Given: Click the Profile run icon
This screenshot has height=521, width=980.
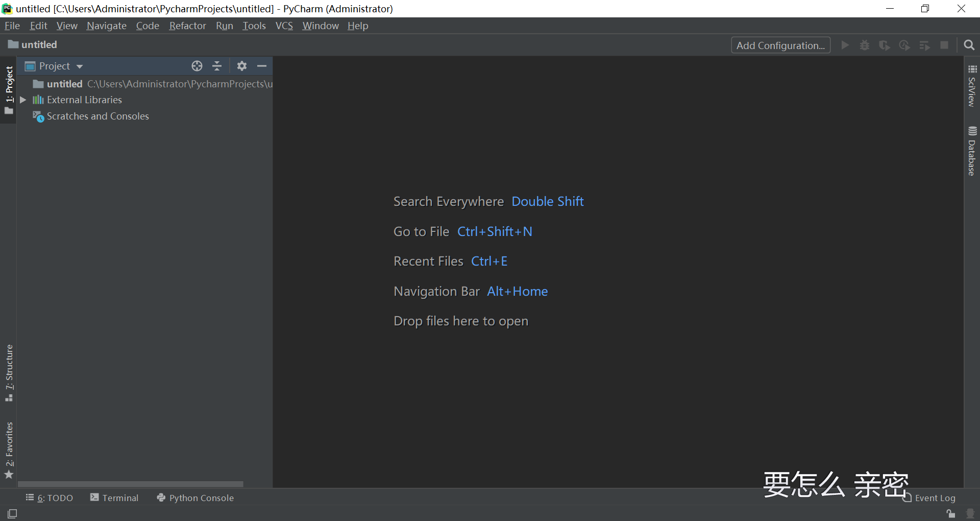Looking at the screenshot, I should (904, 45).
